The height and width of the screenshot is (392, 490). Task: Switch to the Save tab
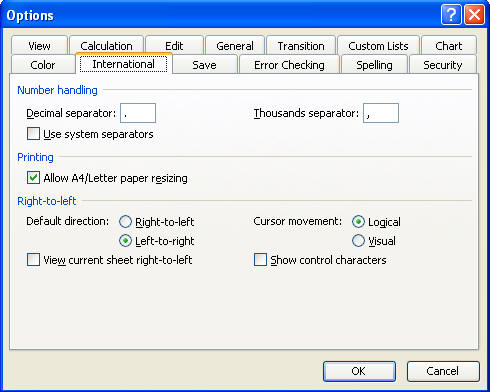point(204,65)
